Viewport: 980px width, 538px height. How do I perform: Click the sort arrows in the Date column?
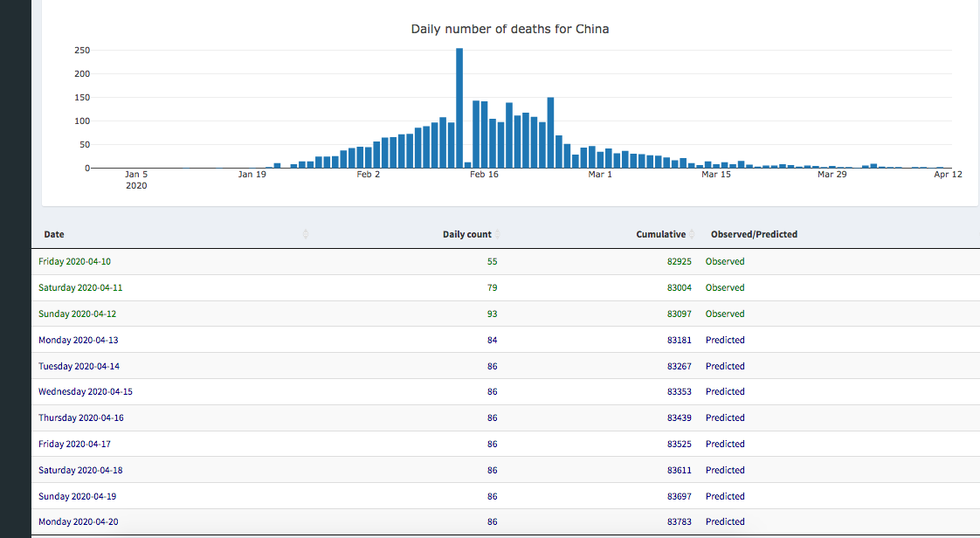(306, 234)
